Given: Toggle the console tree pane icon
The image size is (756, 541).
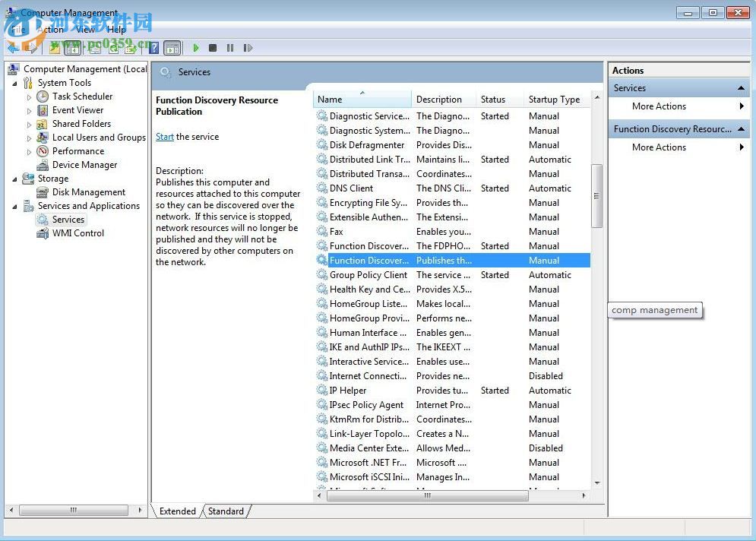Looking at the screenshot, I should [72, 48].
